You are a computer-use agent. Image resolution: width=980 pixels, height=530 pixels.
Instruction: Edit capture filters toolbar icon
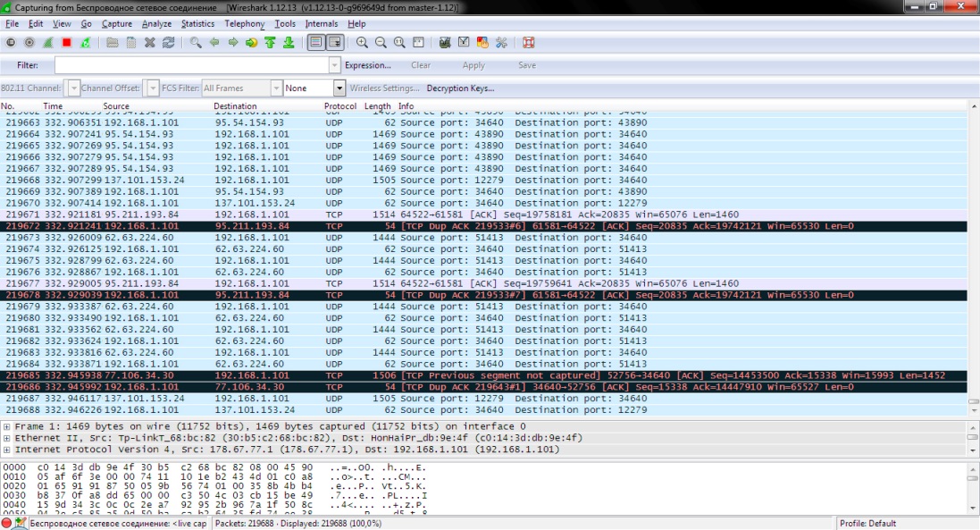(x=445, y=43)
